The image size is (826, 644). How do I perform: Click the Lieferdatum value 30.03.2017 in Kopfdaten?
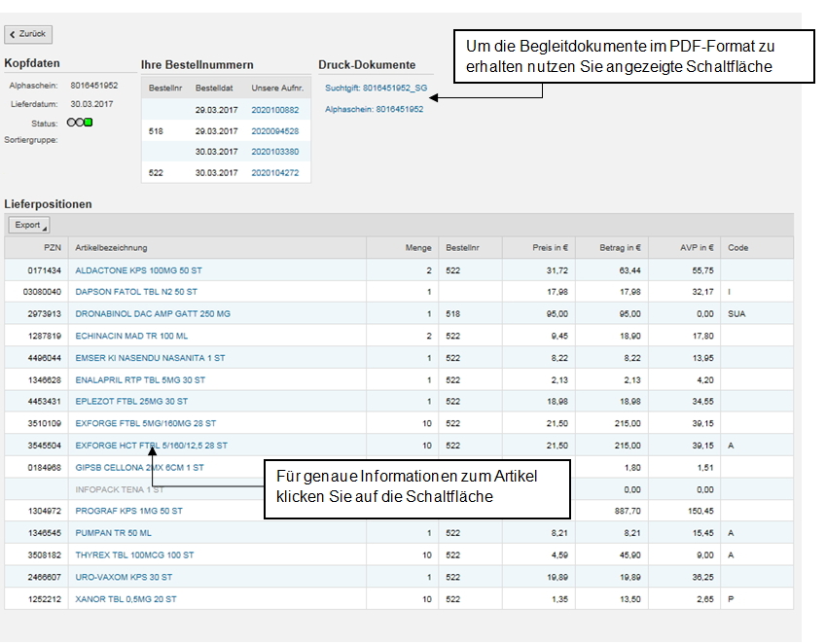coord(91,104)
